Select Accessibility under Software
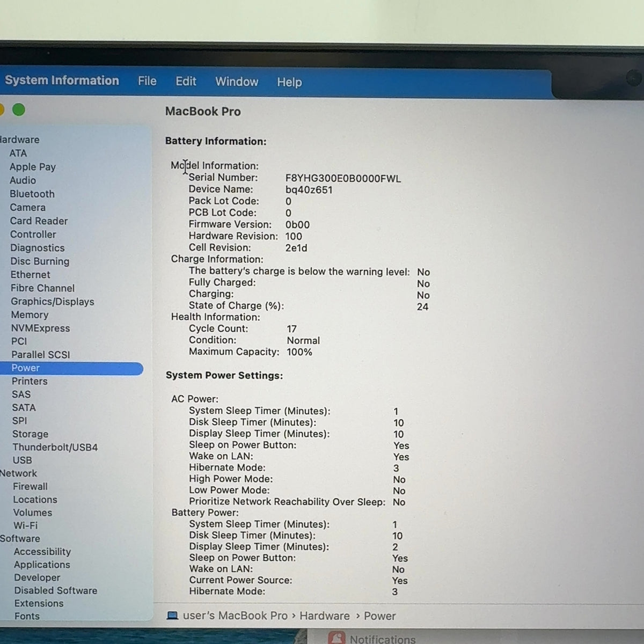Viewport: 644px width, 644px height. (42, 551)
